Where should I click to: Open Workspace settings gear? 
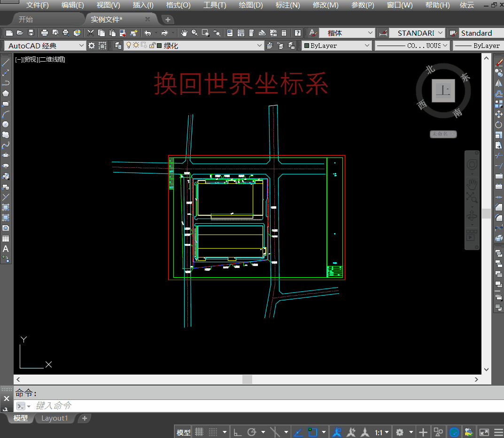(92, 46)
